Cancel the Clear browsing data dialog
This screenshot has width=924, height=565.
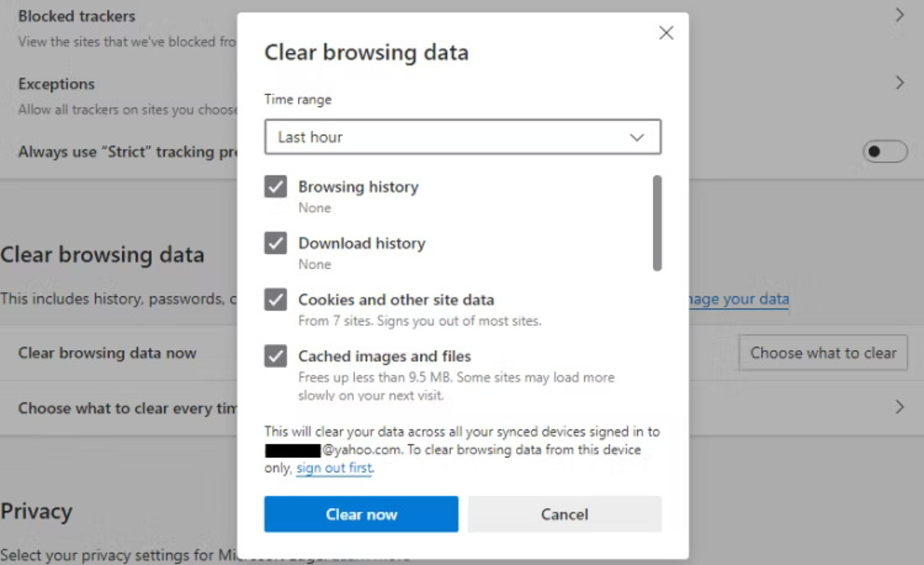[565, 514]
